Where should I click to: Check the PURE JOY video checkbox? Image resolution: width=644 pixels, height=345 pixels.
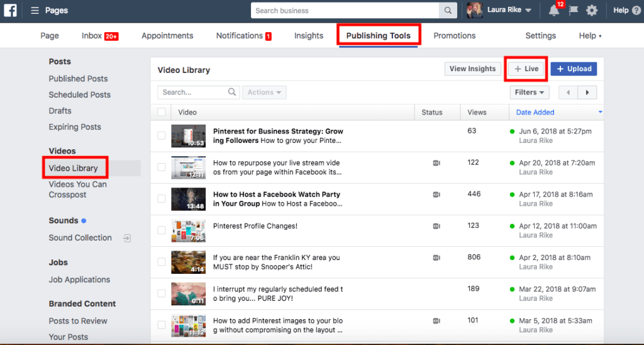pyautogui.click(x=162, y=293)
